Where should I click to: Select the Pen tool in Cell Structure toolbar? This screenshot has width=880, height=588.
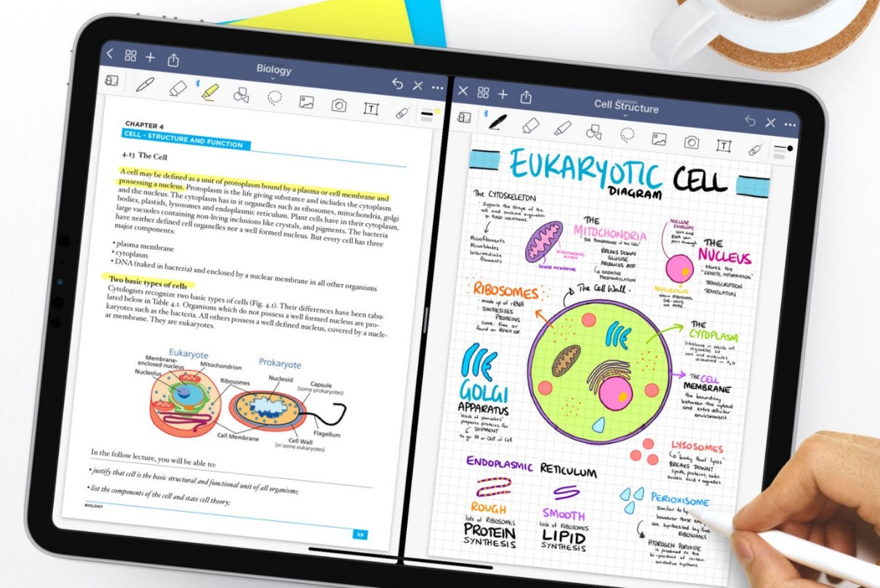pos(497,121)
